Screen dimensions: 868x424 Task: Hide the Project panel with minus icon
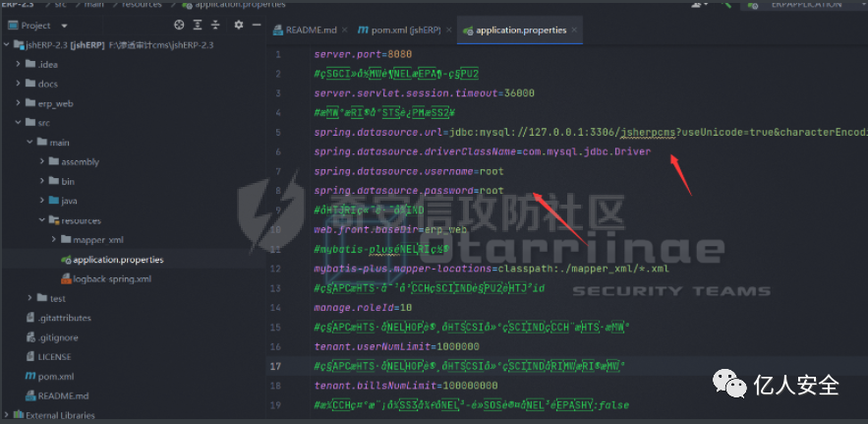click(x=256, y=25)
